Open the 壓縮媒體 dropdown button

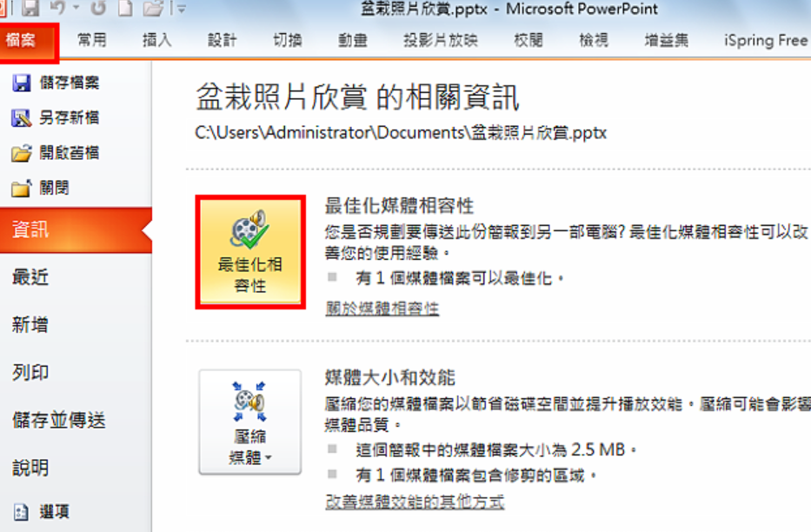pos(249,422)
